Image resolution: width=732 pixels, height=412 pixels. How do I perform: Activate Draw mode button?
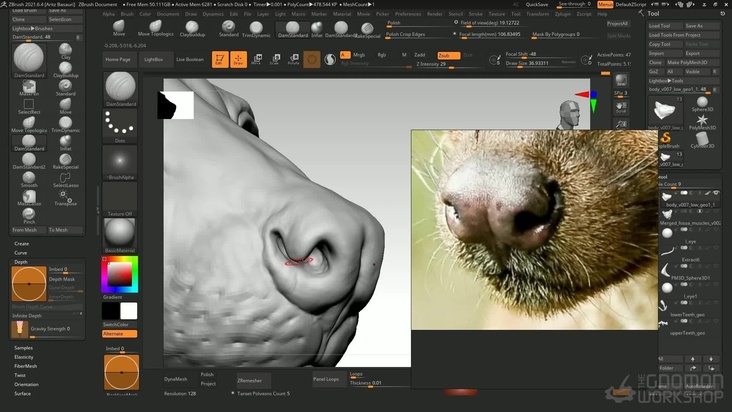pyautogui.click(x=239, y=60)
